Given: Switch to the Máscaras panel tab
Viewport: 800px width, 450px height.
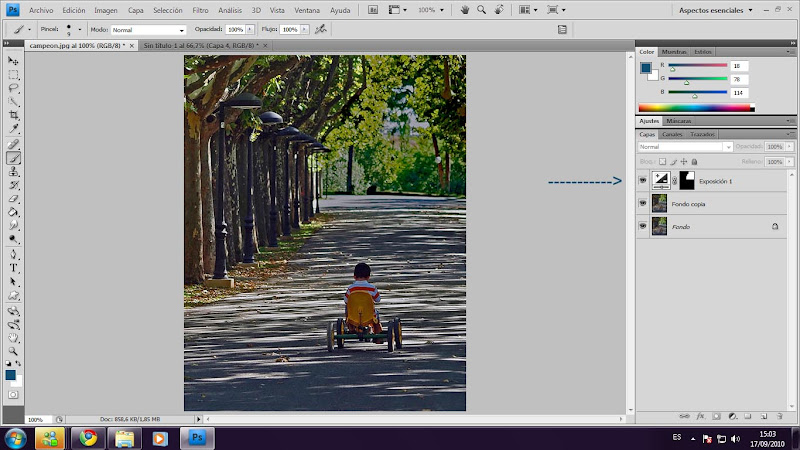Looking at the screenshot, I should coord(679,121).
